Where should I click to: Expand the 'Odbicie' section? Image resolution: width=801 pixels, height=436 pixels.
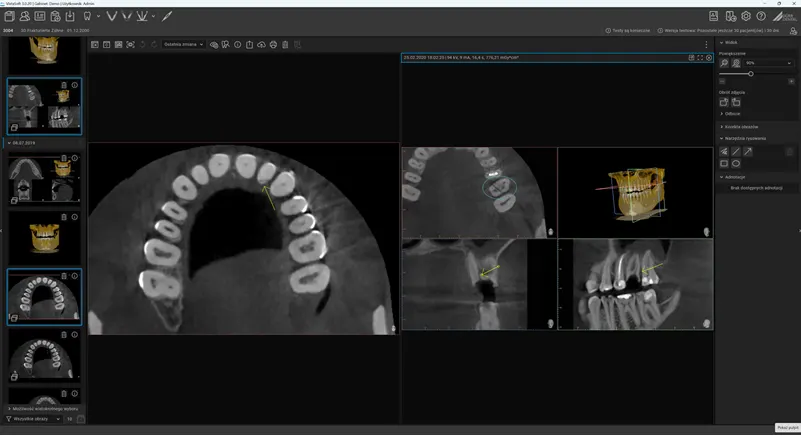730,113
